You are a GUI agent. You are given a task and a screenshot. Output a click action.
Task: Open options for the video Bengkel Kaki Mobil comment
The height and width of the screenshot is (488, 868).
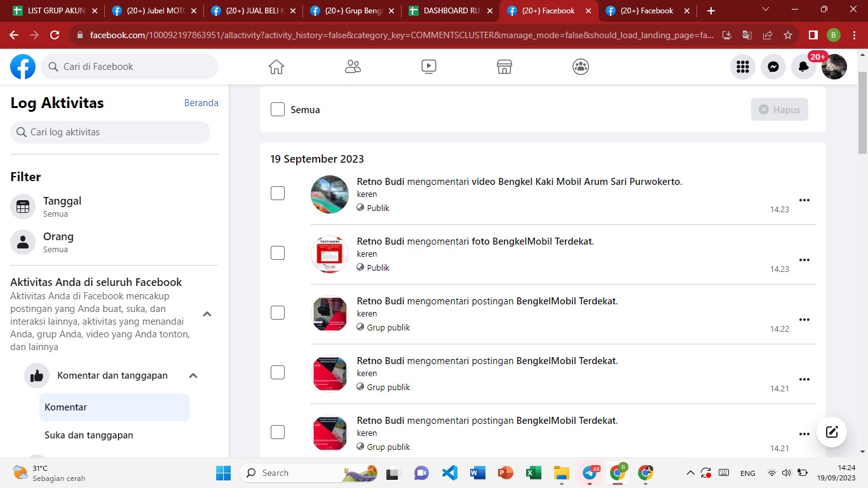click(804, 200)
